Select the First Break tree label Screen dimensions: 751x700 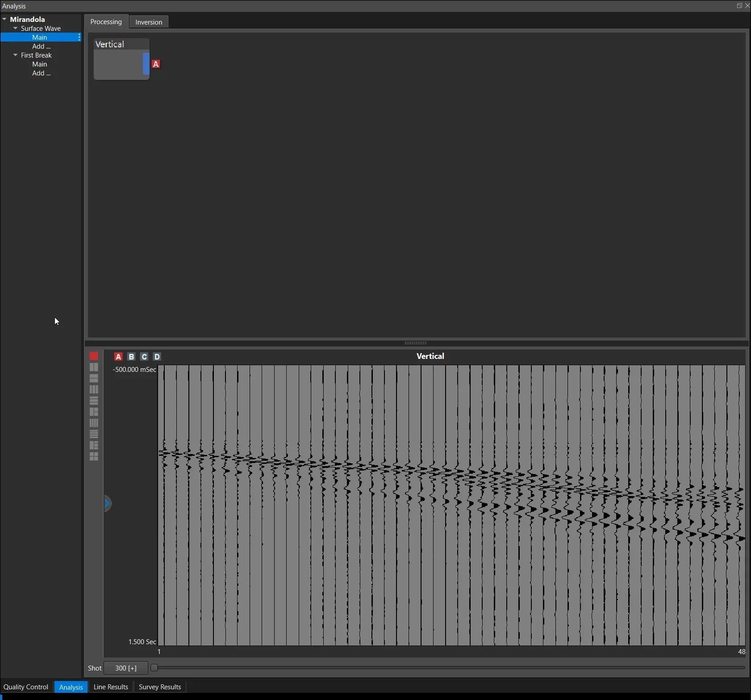36,55
